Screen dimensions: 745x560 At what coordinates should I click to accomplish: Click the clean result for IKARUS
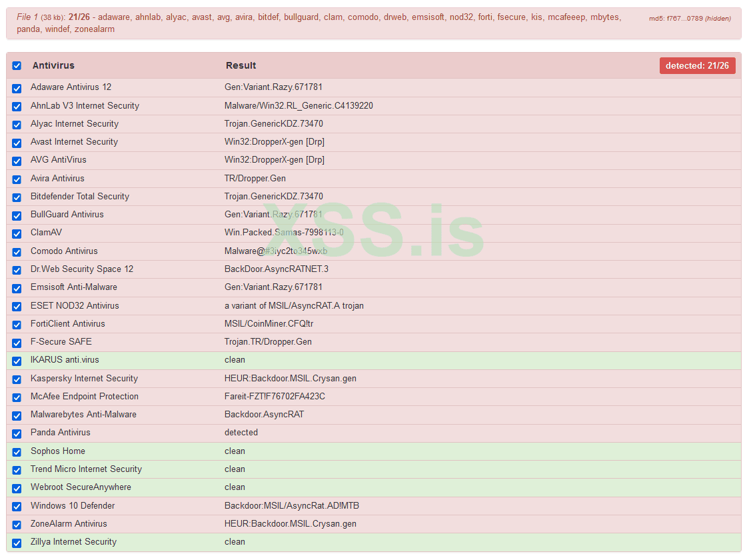(235, 360)
